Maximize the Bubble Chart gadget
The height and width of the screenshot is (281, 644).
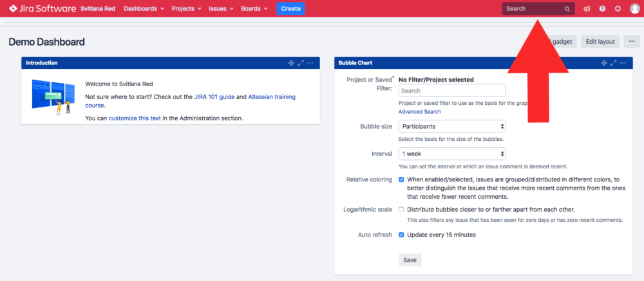tap(614, 63)
